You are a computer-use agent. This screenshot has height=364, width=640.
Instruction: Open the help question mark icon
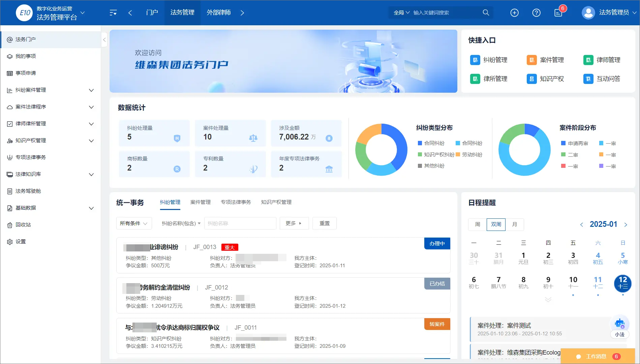point(536,13)
